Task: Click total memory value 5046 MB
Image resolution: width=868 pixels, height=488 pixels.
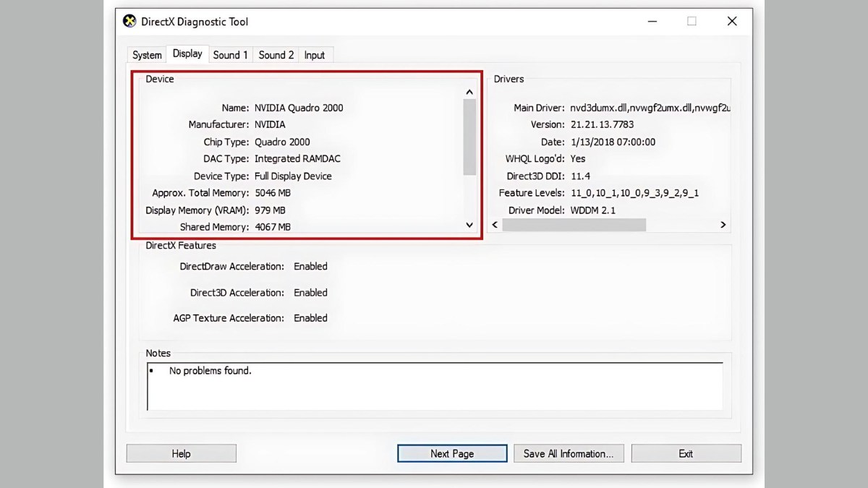Action: click(x=273, y=193)
